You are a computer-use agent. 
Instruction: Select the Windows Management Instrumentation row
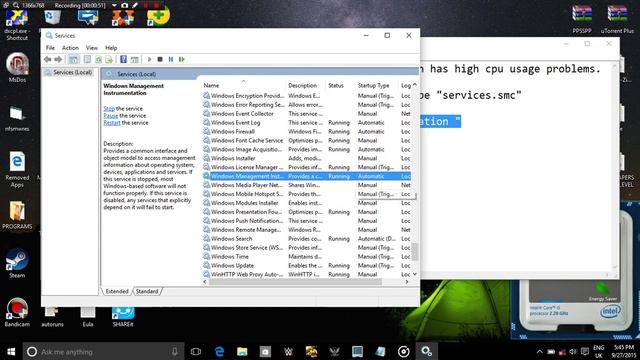(307, 176)
